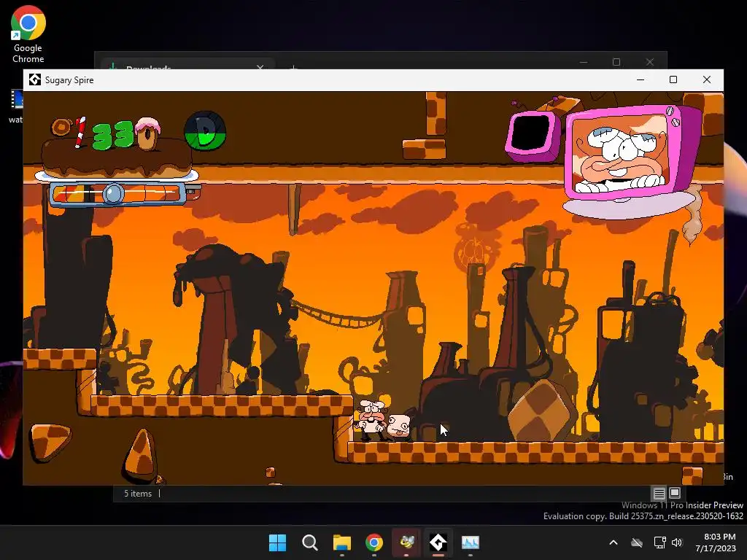This screenshot has height=560, width=747.
Task: Open network status tray icon
Action: [x=659, y=542]
